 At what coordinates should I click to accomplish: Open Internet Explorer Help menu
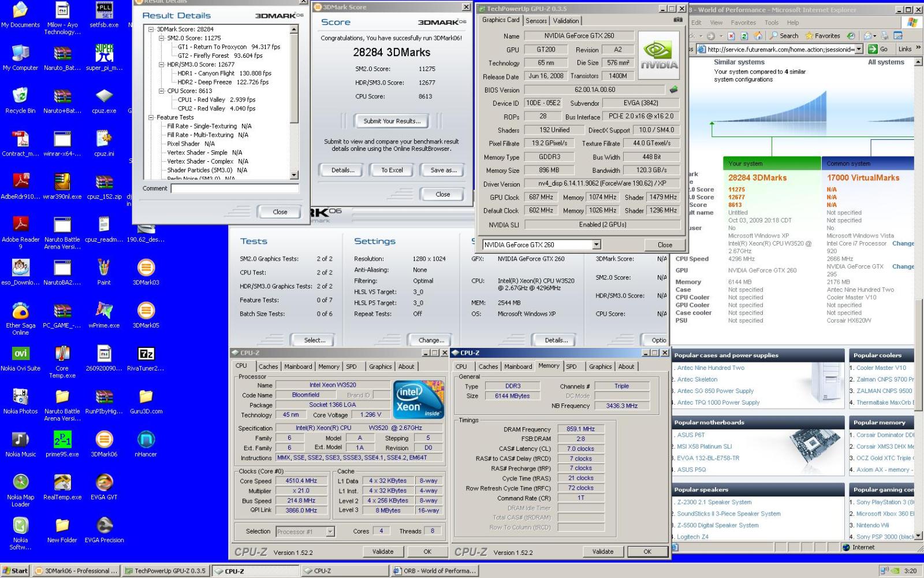[x=792, y=23]
